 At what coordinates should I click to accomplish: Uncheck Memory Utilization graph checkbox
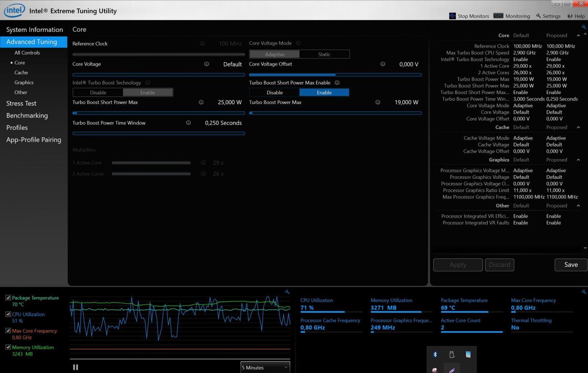(8, 347)
